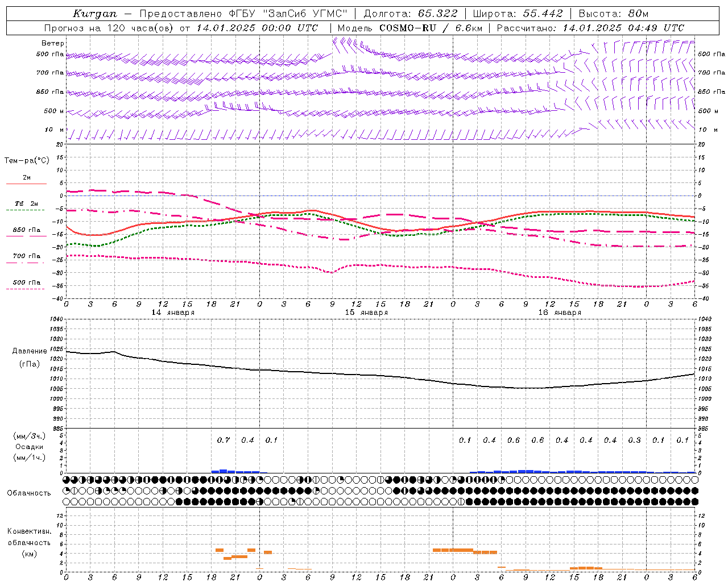Select the 500 гПа temperature legend entry
Screen dimensions: 728x582
[x=27, y=282]
